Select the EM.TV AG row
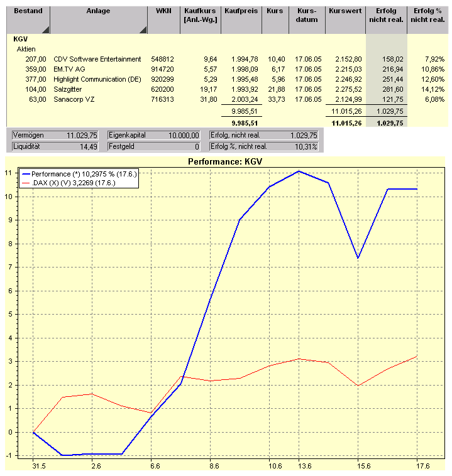This screenshot has height=476, width=452. (x=228, y=69)
